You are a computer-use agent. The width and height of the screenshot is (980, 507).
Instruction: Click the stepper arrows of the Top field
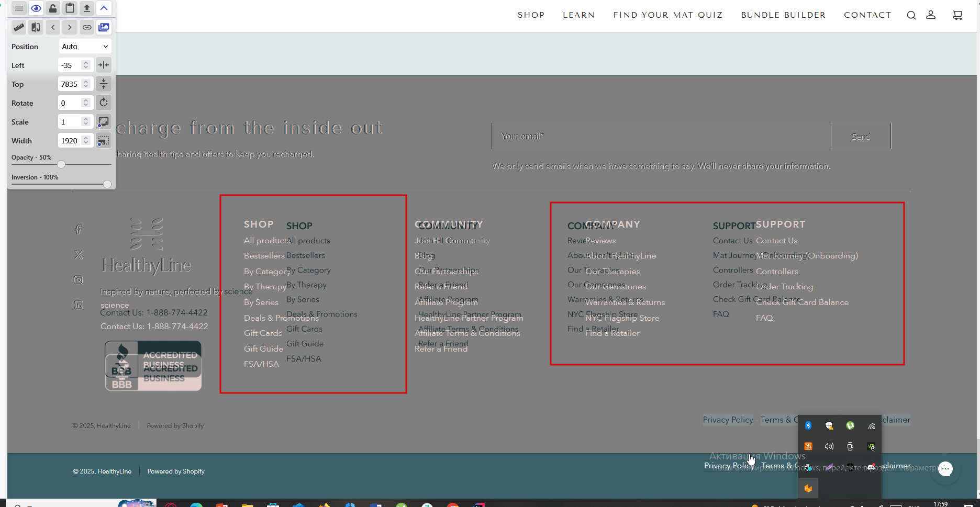(x=86, y=84)
